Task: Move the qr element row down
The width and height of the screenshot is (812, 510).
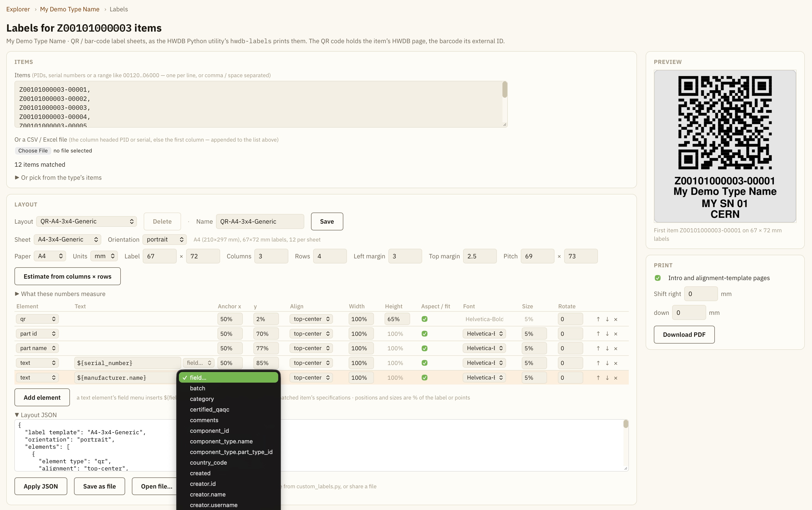Action: (607, 319)
